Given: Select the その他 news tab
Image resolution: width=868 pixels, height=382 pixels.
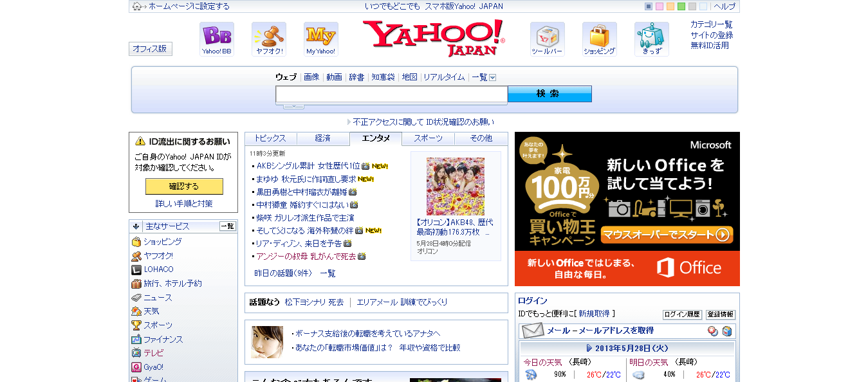Looking at the screenshot, I should click(x=481, y=138).
